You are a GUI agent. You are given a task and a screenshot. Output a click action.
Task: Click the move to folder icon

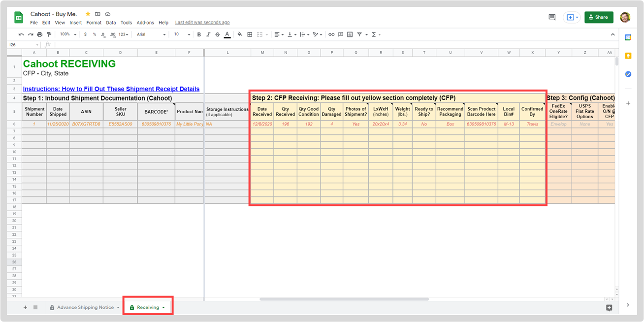pos(97,14)
